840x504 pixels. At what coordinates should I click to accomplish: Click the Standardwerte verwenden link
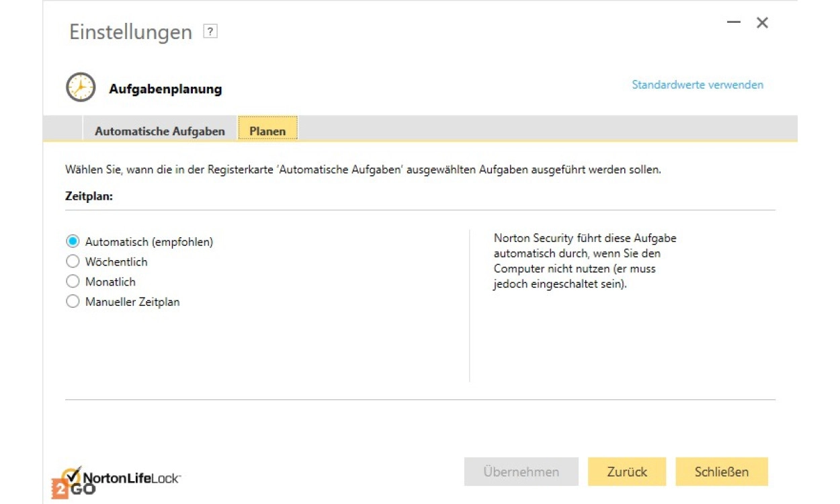pos(698,85)
